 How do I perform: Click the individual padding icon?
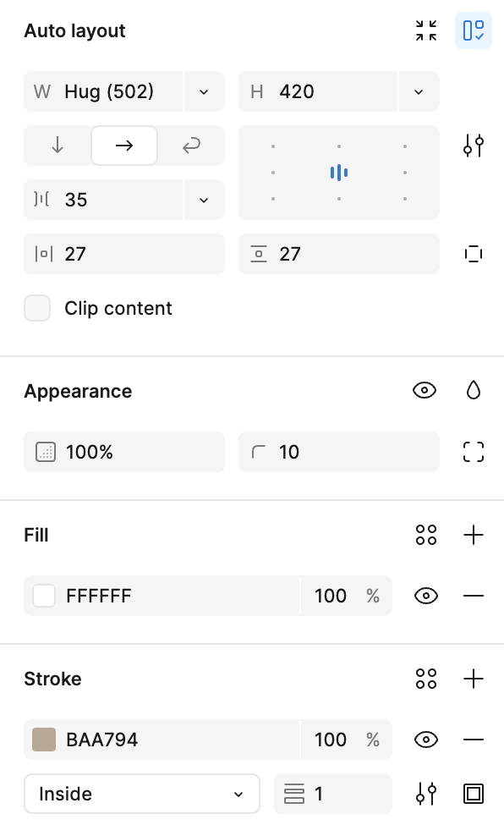[x=473, y=254]
